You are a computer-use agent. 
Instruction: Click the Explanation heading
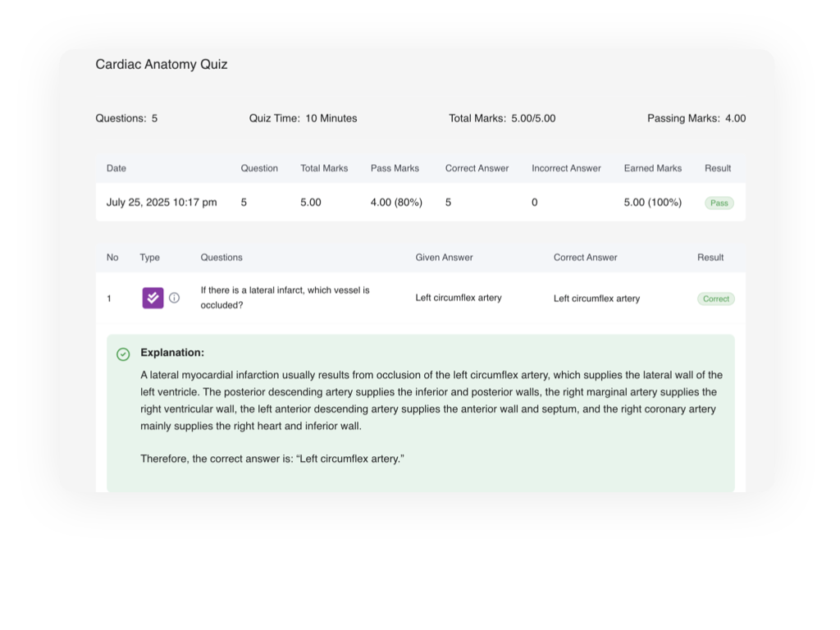(172, 353)
